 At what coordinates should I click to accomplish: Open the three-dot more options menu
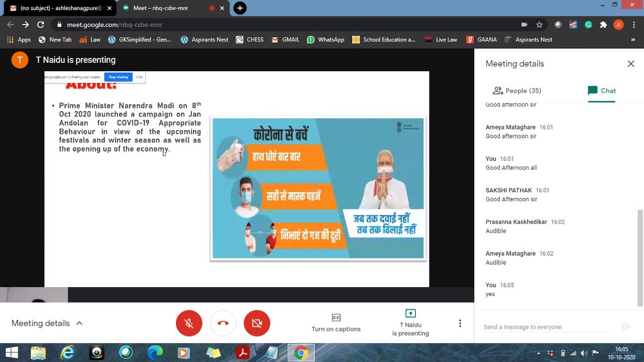[460, 324]
